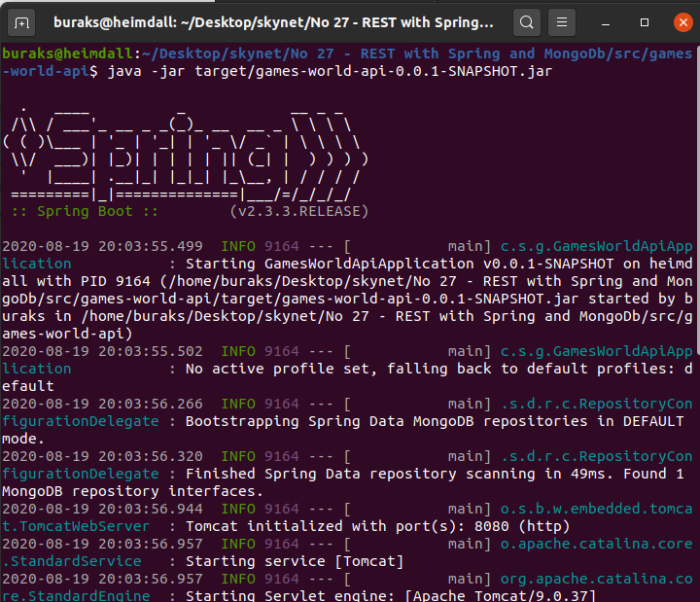Click the 20:03:55.499 timestamp
This screenshot has width=700, height=602.
click(x=151, y=246)
